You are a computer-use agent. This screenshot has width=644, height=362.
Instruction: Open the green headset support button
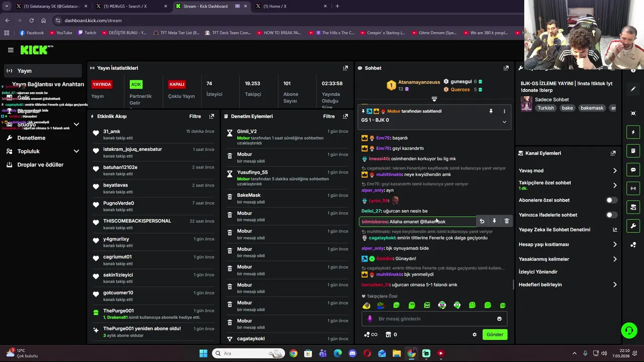pos(629,330)
